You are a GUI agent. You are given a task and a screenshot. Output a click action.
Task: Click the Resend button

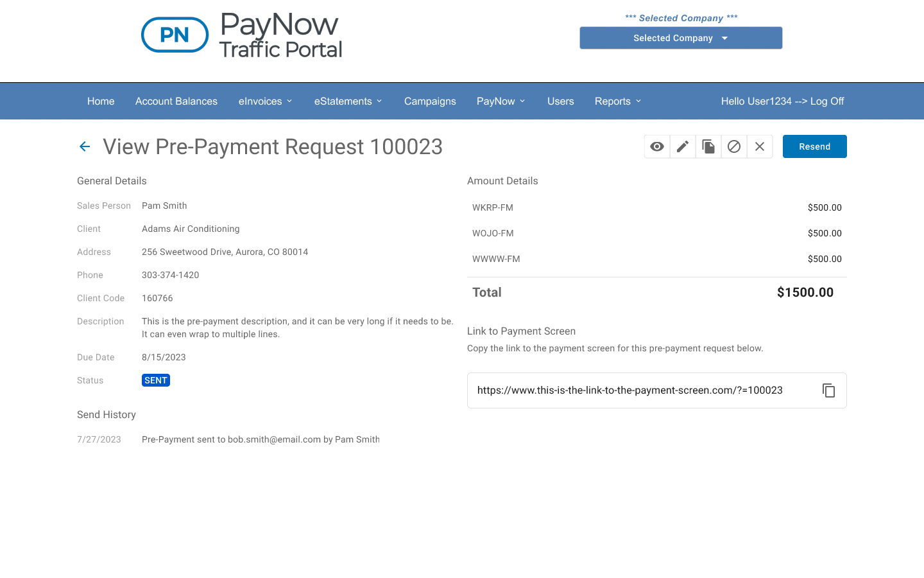[815, 146]
